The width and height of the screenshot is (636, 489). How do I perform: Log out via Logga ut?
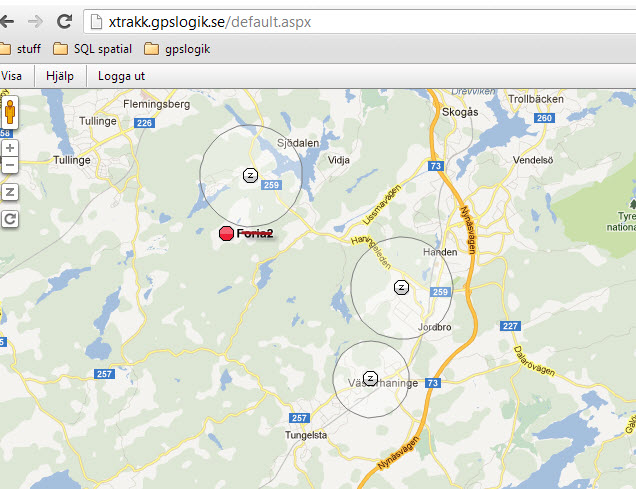(x=121, y=76)
